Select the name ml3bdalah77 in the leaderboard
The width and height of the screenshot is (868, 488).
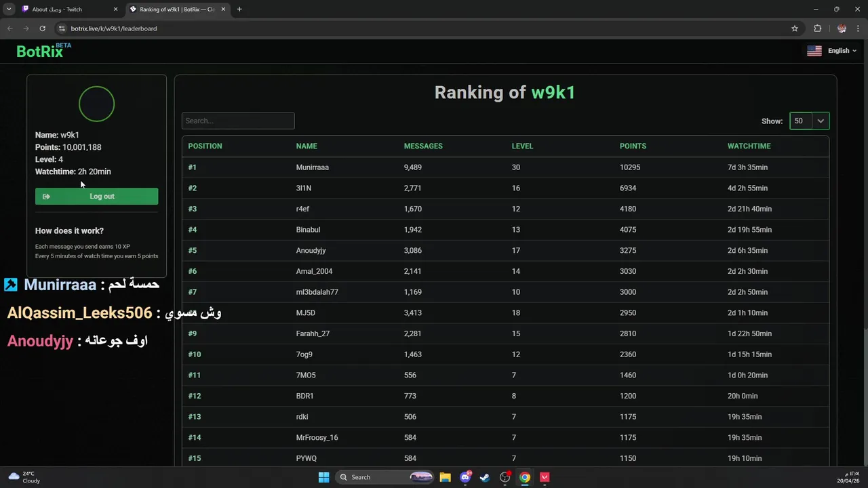click(x=317, y=292)
